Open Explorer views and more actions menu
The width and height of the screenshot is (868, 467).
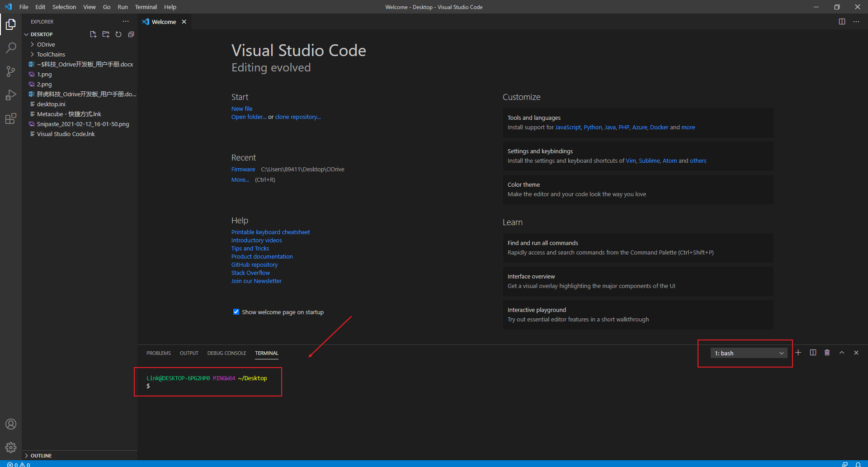(x=126, y=21)
